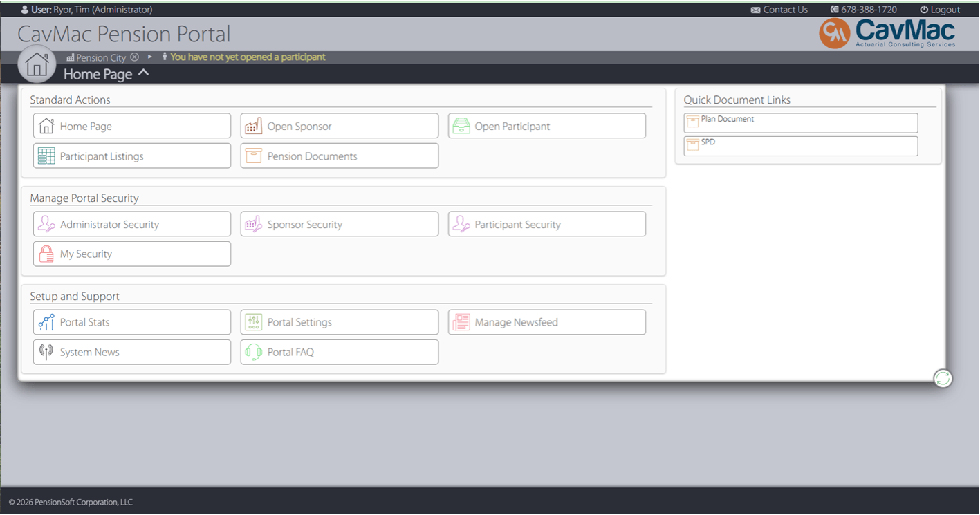
Task: Click the circular refresh icon
Action: coord(943,378)
